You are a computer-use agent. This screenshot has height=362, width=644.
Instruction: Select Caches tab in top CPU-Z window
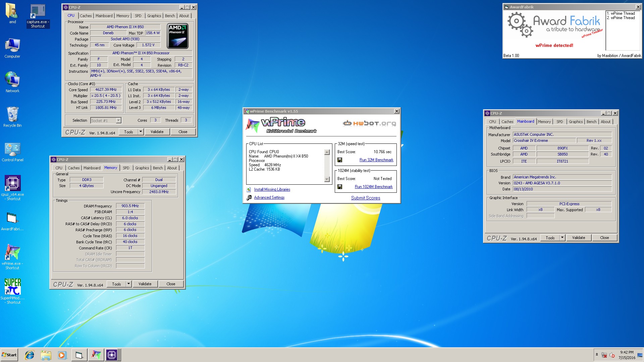point(86,16)
